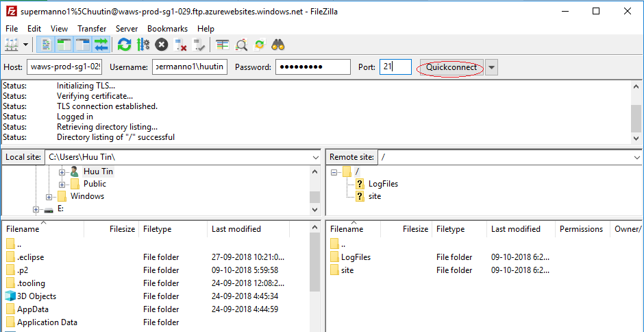Select the Windows folder in local tree
The image size is (644, 332).
[88, 195]
